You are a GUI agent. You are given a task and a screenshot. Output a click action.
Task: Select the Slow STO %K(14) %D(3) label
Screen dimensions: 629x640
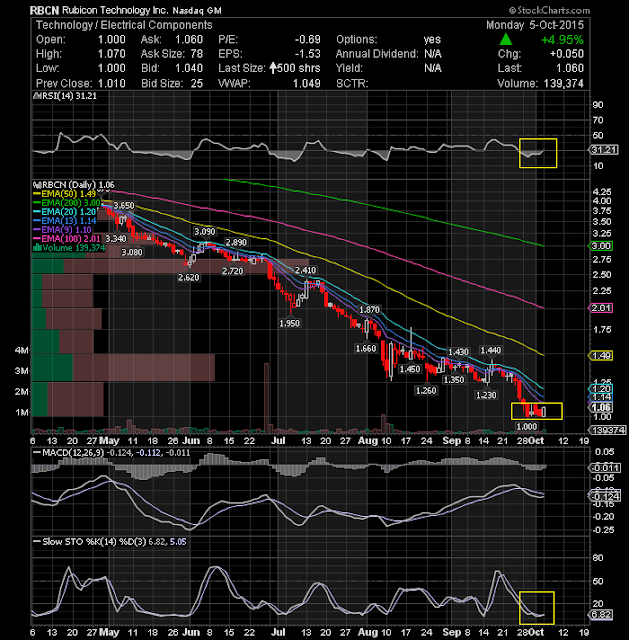point(89,542)
